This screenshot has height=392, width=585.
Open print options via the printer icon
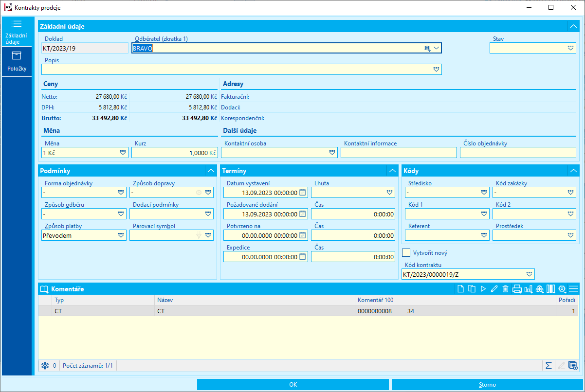tap(517, 289)
